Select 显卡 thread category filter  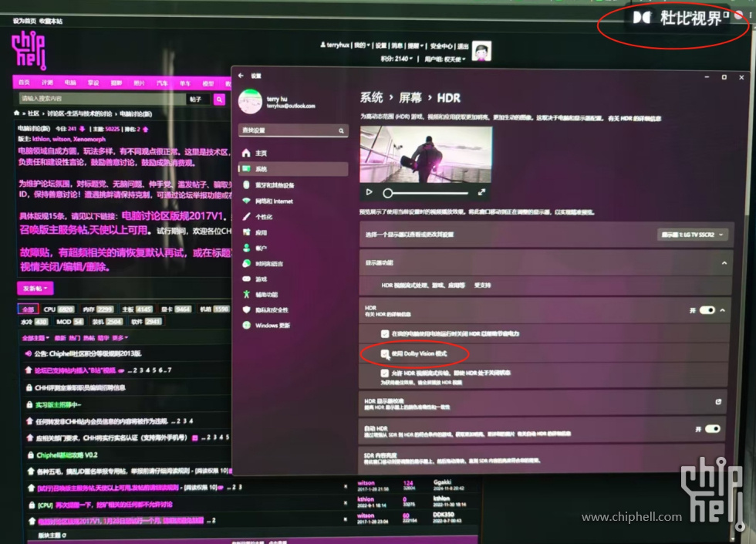176,309
